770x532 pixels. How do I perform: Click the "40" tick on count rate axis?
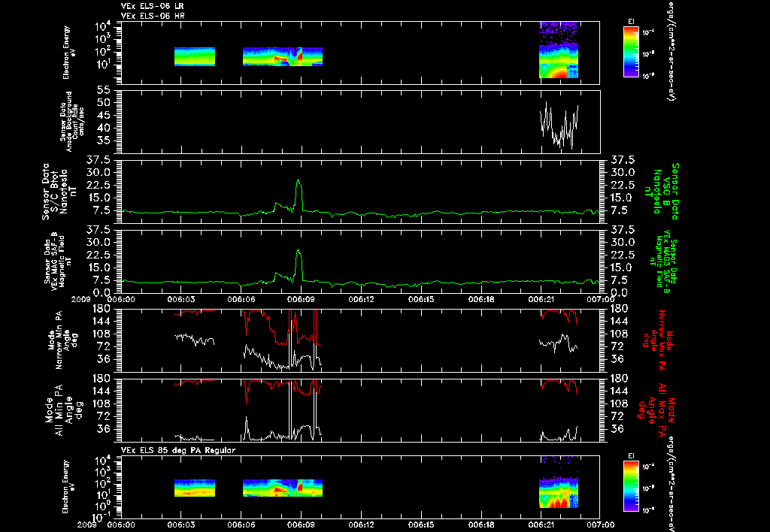point(104,128)
